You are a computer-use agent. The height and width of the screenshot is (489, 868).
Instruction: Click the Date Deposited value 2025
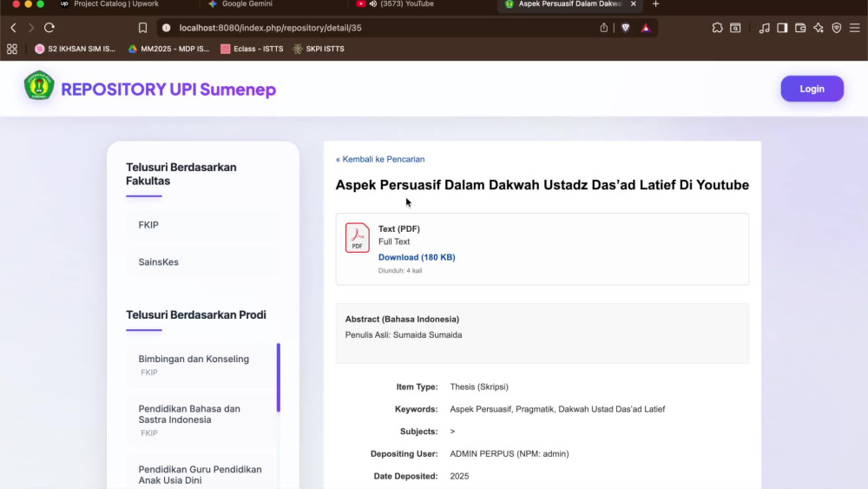459,476
